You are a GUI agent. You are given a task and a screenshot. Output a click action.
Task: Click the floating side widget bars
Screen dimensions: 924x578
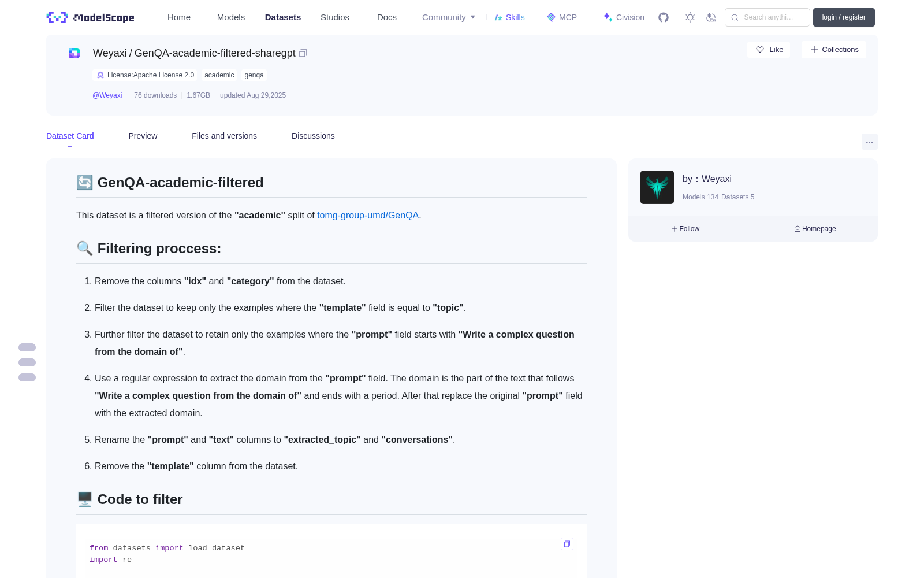tap(27, 362)
